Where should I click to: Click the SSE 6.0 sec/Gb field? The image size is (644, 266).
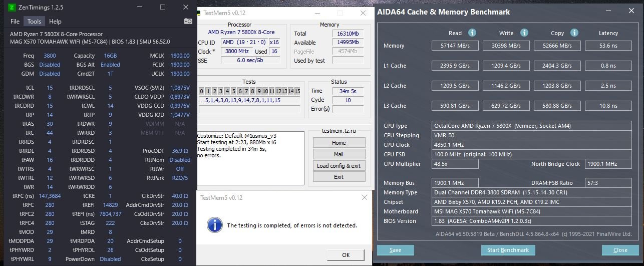point(251,60)
